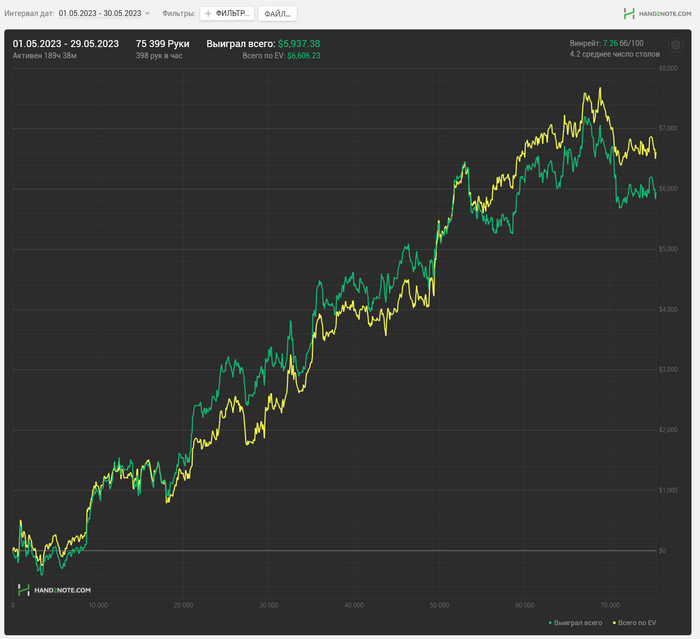Open the chart settings gear icon
Image resolution: width=700 pixels, height=639 pixels.
click(x=675, y=45)
